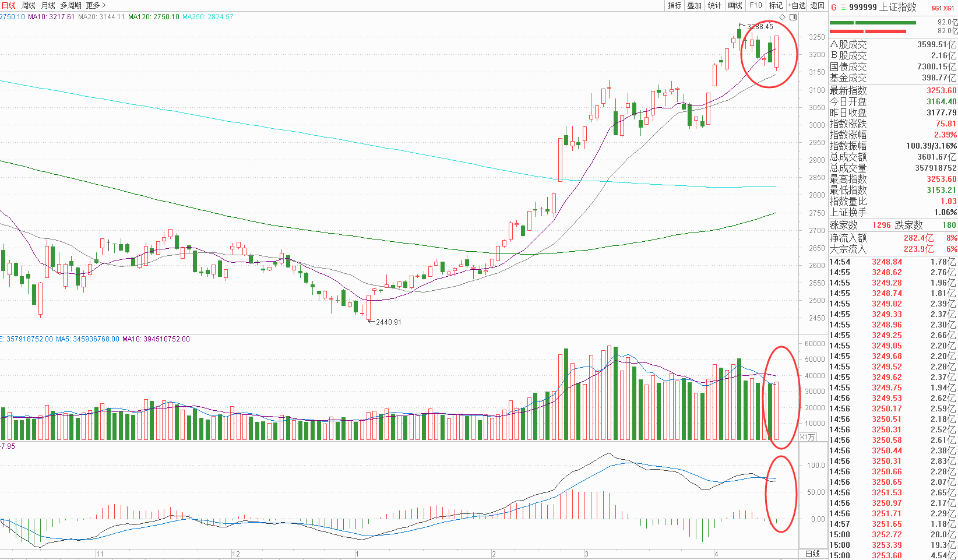The width and height of the screenshot is (958, 560).
Task: Open the 多周期 multi-period view
Action: (x=71, y=5)
